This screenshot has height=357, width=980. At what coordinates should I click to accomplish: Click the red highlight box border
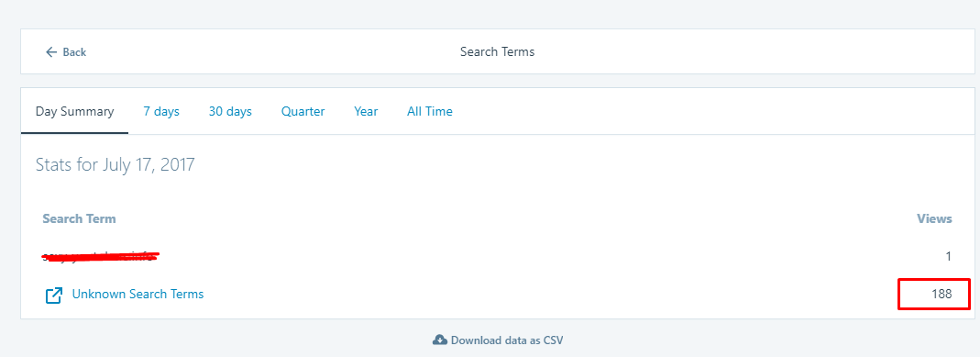point(934,280)
